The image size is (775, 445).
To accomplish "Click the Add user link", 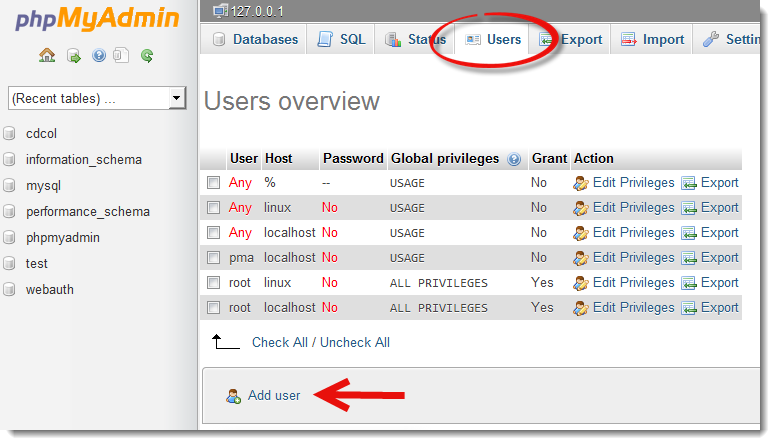I will 274,396.
